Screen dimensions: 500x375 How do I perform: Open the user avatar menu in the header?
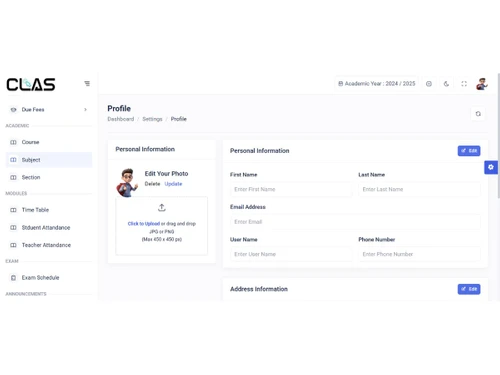[482, 84]
